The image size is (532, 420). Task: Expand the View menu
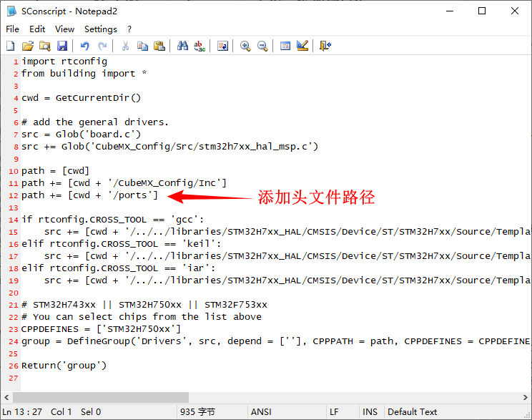[x=64, y=29]
